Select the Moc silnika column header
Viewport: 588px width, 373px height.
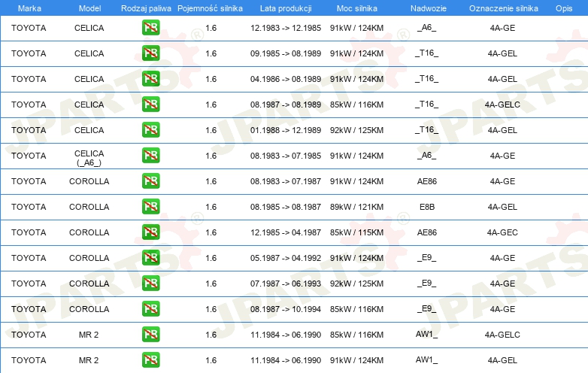click(x=356, y=8)
